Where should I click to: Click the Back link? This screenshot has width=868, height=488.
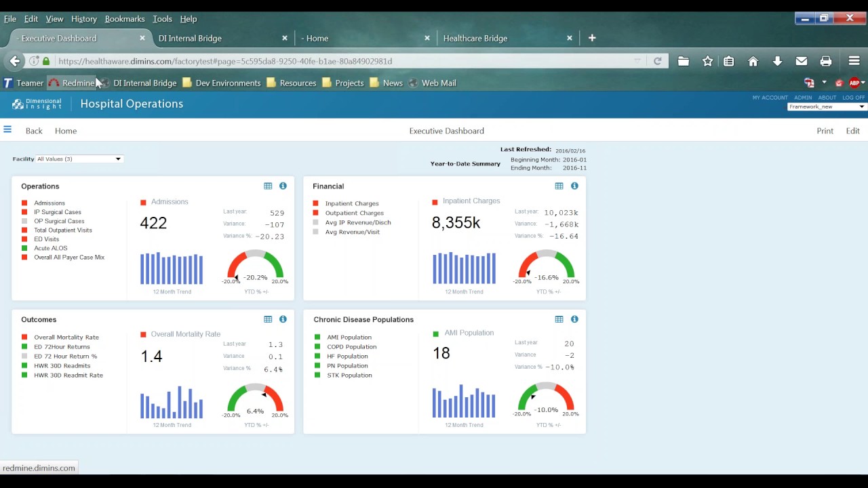coord(34,131)
